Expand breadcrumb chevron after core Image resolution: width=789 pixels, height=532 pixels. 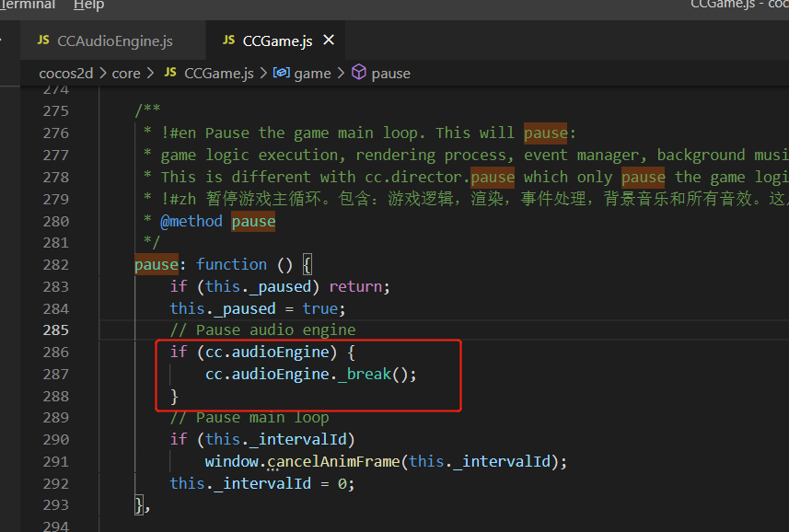click(x=150, y=74)
